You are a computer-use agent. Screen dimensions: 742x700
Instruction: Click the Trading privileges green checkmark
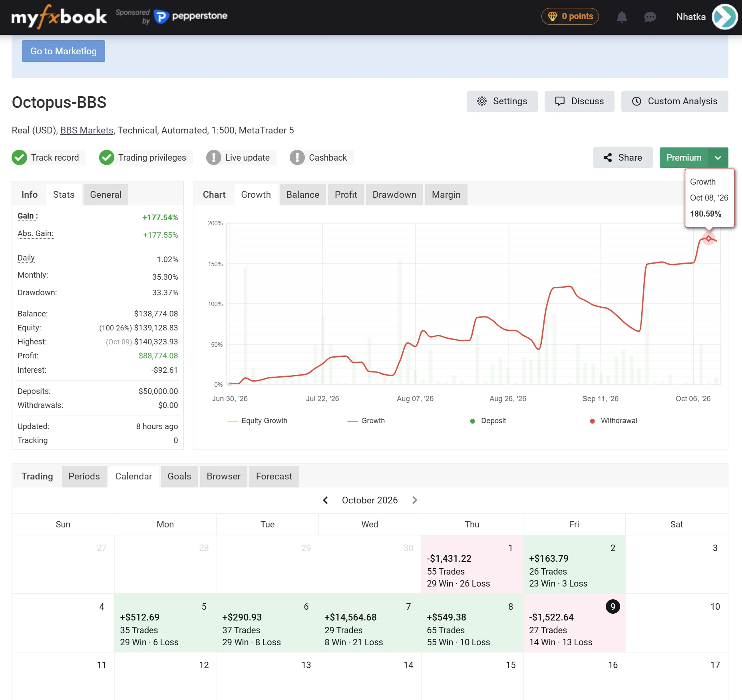point(106,157)
